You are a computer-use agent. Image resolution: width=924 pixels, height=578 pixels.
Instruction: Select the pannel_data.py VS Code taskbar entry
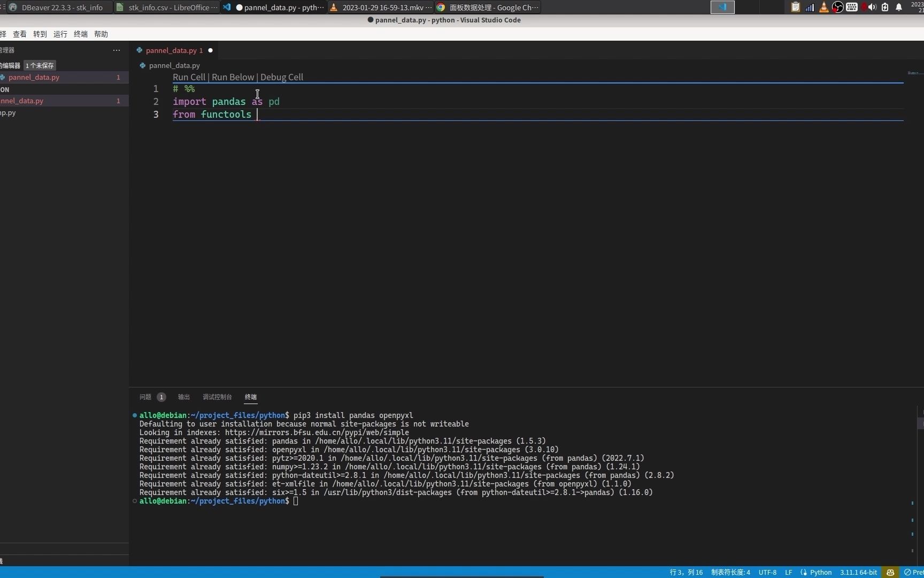[x=274, y=7]
